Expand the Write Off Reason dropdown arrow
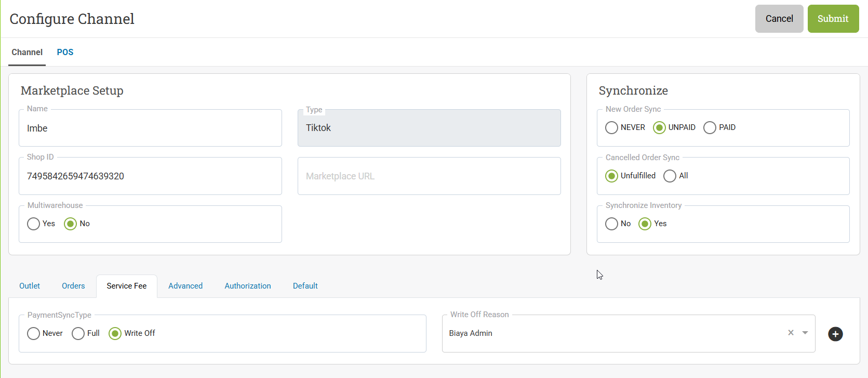Image resolution: width=868 pixels, height=378 pixels. point(805,333)
